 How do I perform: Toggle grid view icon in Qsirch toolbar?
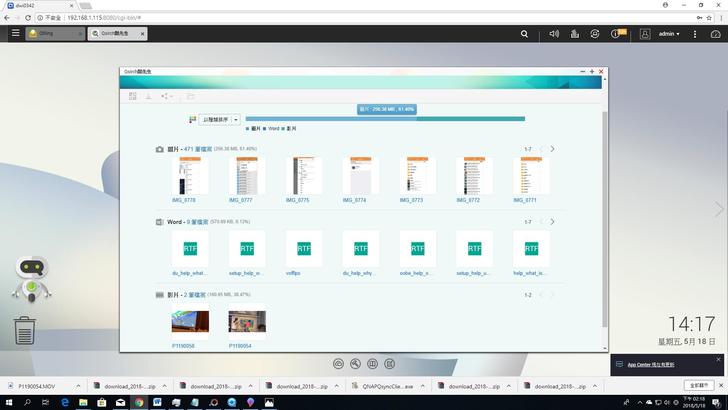(x=133, y=96)
